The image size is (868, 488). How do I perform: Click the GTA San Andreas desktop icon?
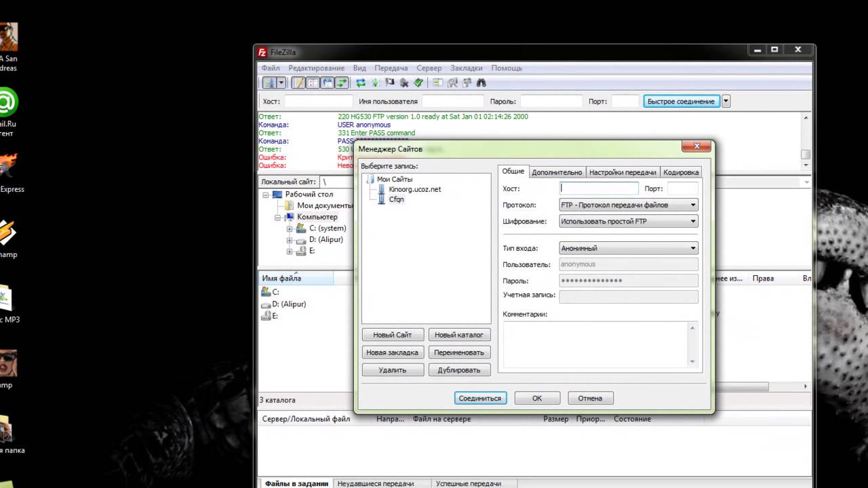[x=8, y=36]
